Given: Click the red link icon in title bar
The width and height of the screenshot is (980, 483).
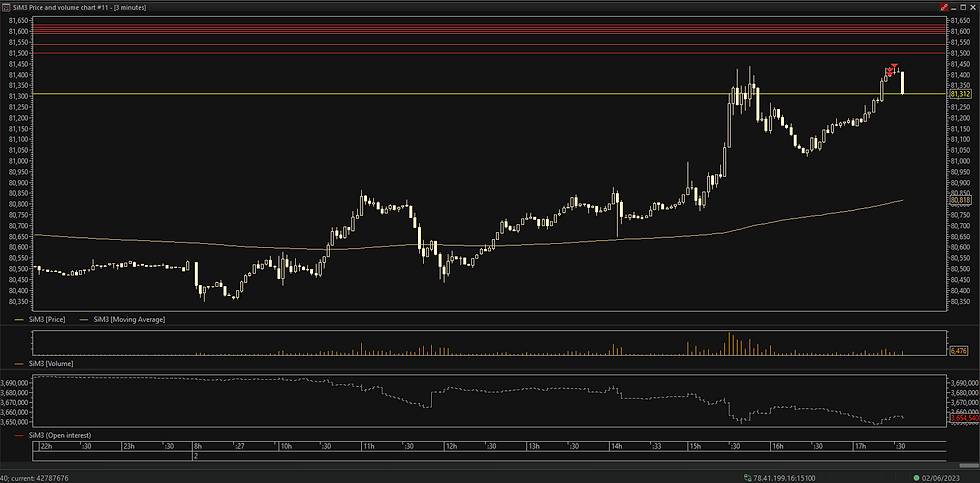Looking at the screenshot, I should tap(944, 6).
